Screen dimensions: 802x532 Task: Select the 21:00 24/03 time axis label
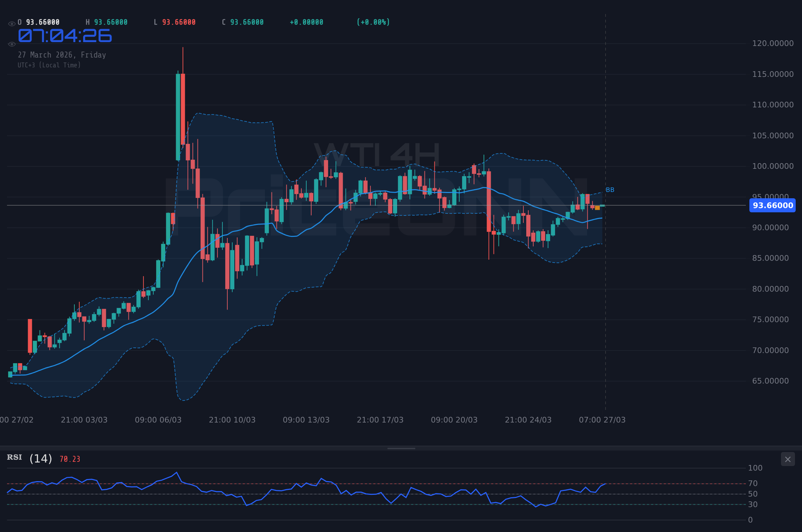coord(528,419)
